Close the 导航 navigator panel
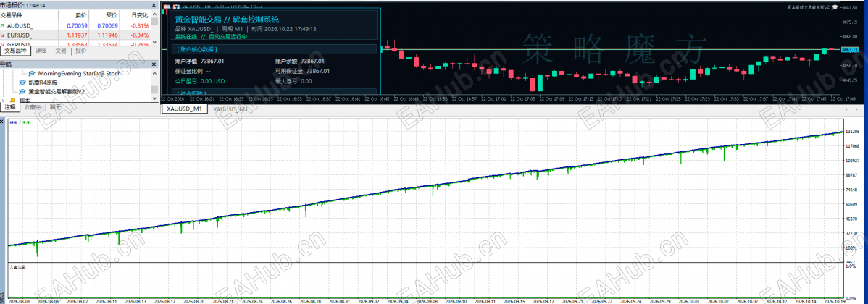 154,64
